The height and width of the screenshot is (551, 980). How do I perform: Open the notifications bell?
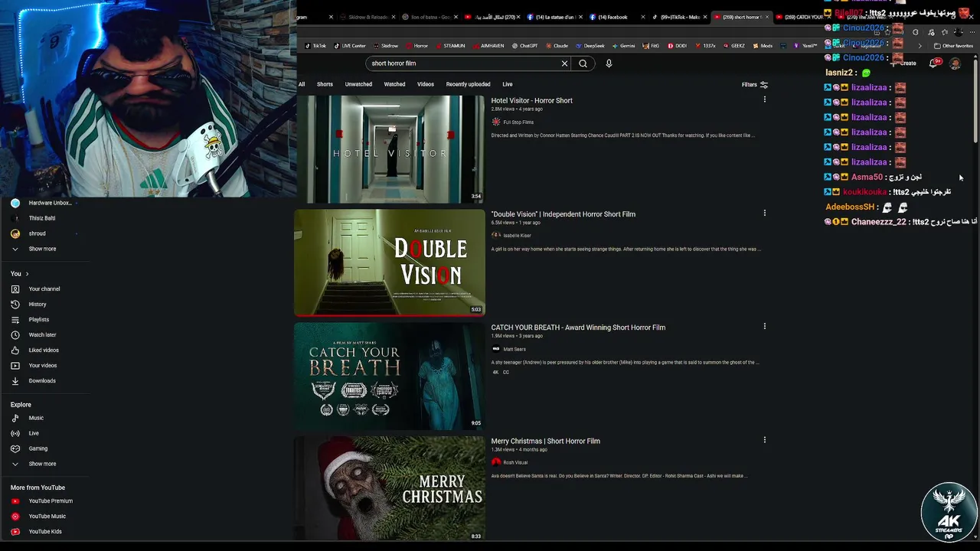click(x=934, y=64)
